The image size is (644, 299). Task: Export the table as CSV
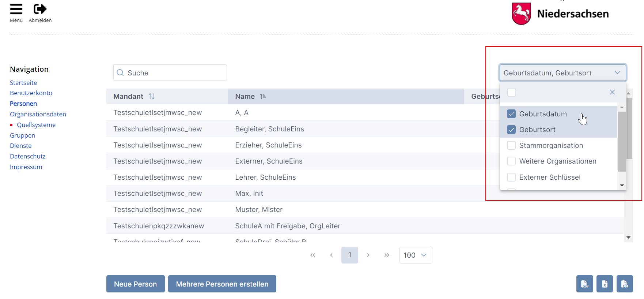[584, 284]
